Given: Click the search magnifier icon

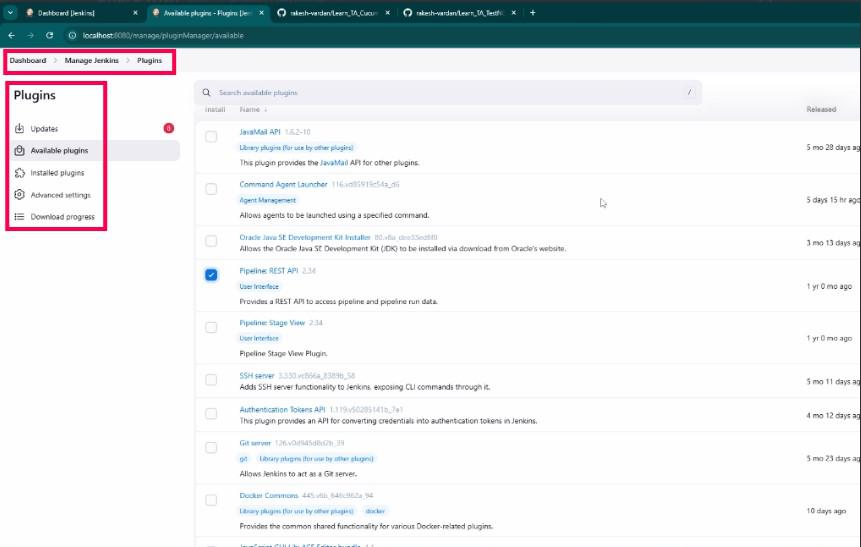Looking at the screenshot, I should point(206,93).
